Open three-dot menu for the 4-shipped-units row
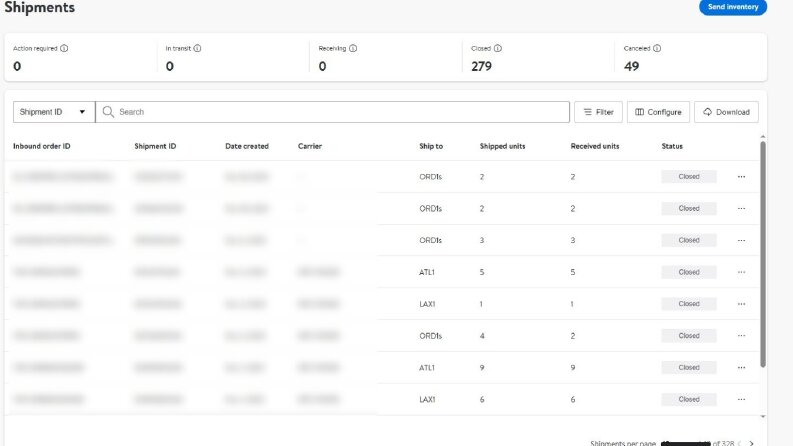 (741, 336)
